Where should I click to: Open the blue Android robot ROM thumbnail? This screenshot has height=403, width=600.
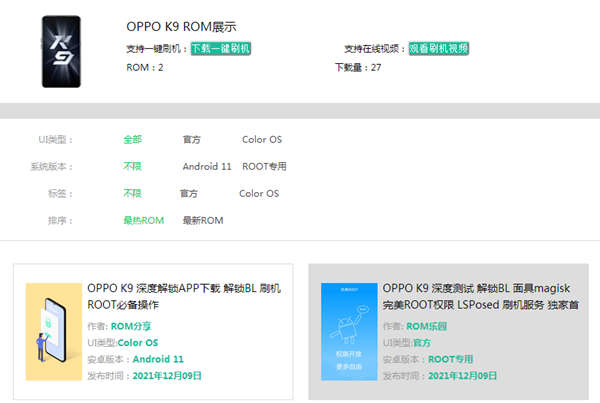point(349,331)
